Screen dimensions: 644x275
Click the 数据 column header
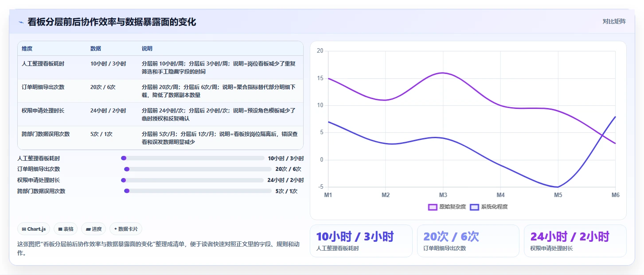click(x=96, y=48)
